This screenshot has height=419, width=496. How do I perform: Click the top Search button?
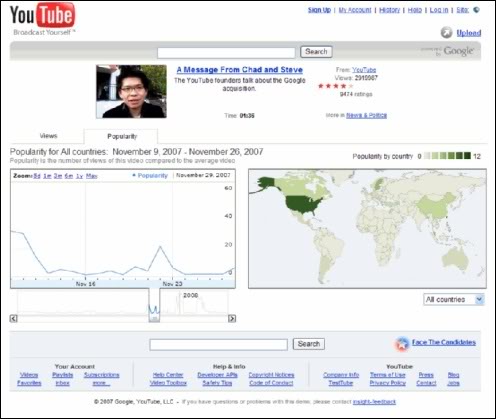(x=316, y=52)
